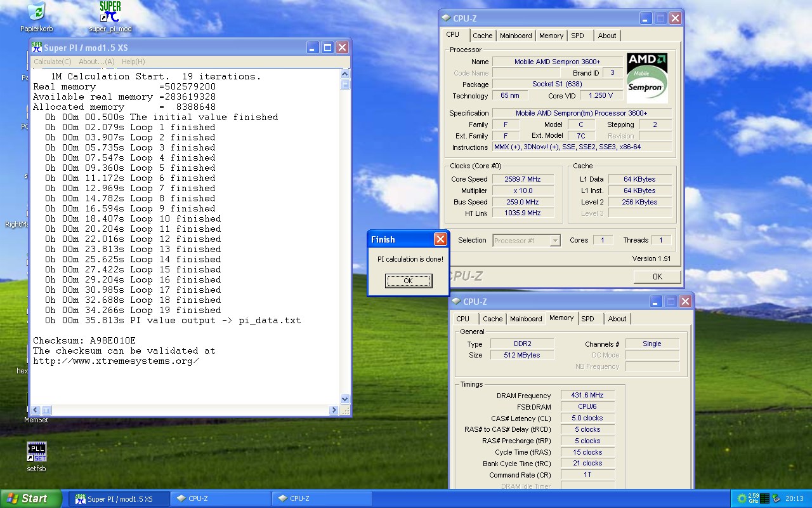
Task: Open the Calculate(C) menu
Action: 52,62
